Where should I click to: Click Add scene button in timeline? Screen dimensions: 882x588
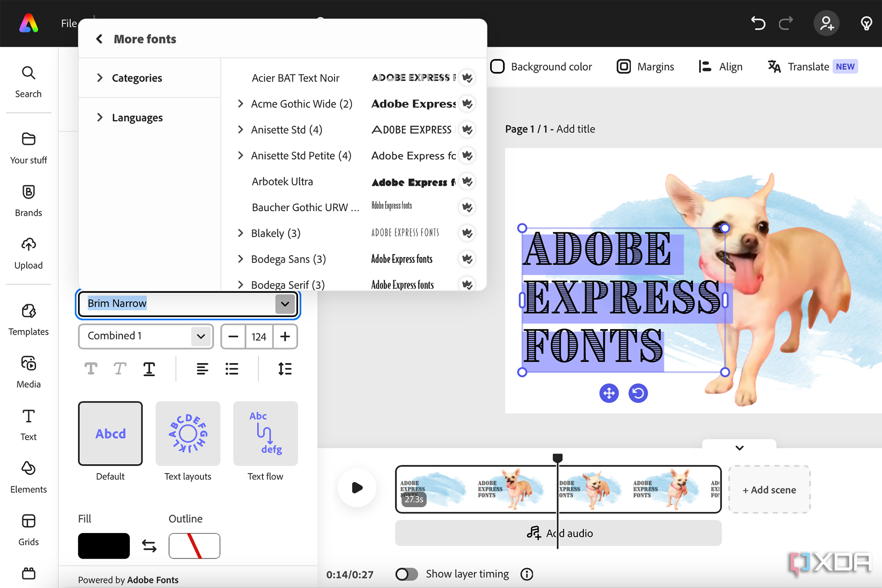click(769, 489)
